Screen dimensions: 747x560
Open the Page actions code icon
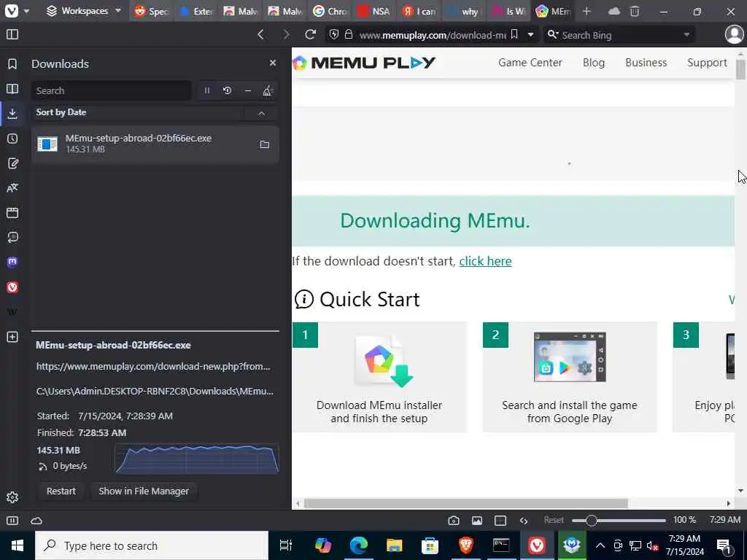[x=524, y=521]
